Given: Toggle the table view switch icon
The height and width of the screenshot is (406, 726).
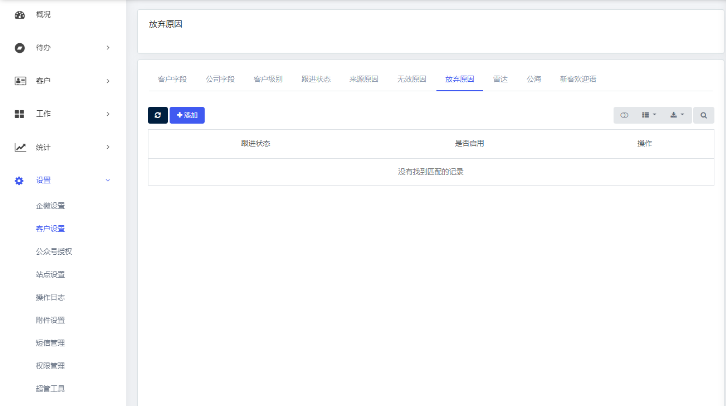Looking at the screenshot, I should tap(624, 116).
